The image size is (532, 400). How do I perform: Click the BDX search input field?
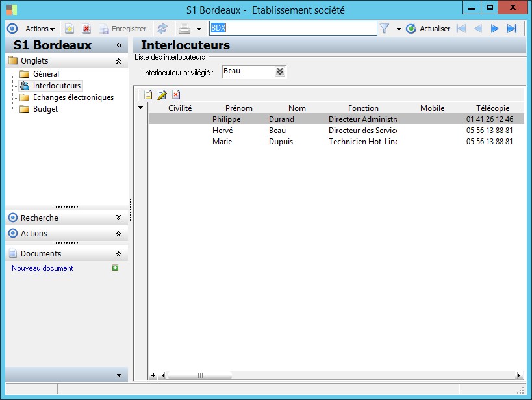point(292,29)
